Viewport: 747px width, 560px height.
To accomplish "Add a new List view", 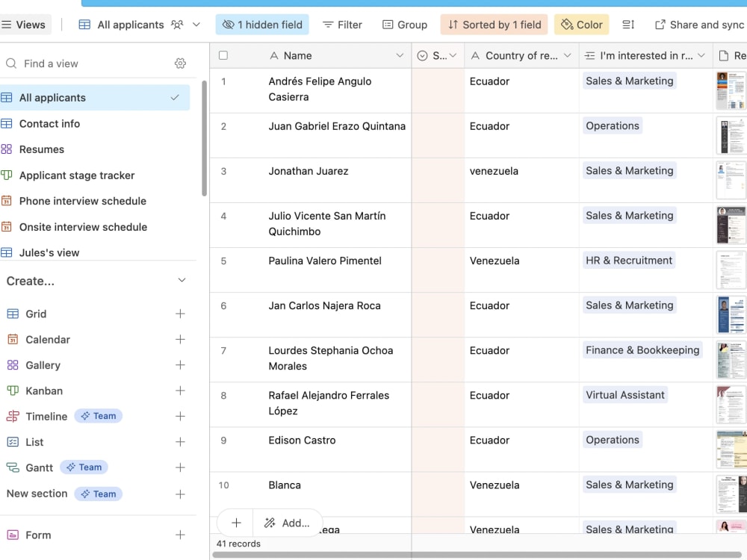I will (x=180, y=442).
